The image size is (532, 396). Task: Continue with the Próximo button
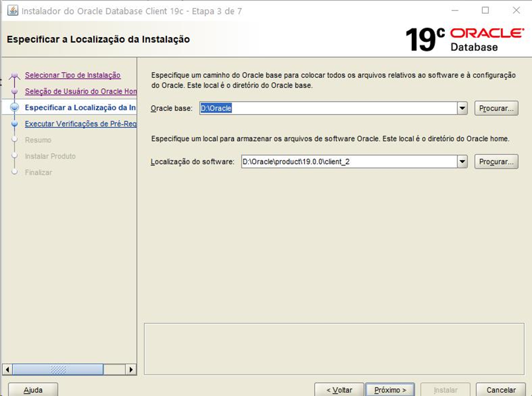click(x=390, y=389)
